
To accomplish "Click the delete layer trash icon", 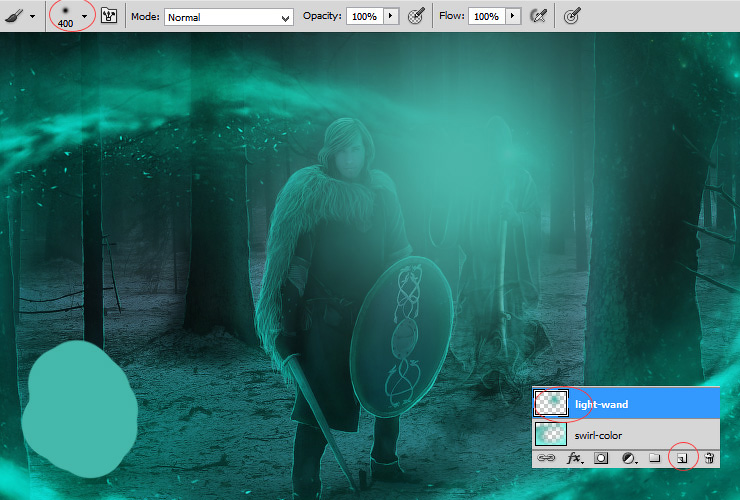I will tap(709, 458).
